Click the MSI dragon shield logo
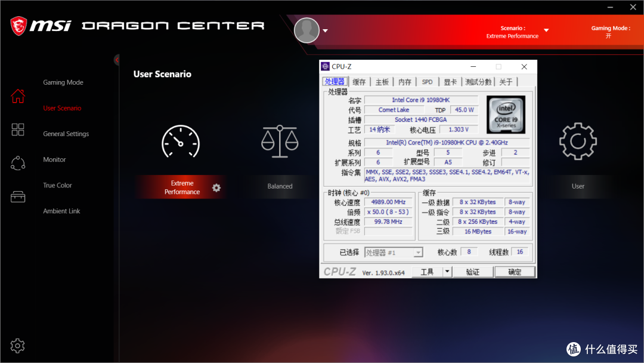644x363 pixels. [x=18, y=26]
